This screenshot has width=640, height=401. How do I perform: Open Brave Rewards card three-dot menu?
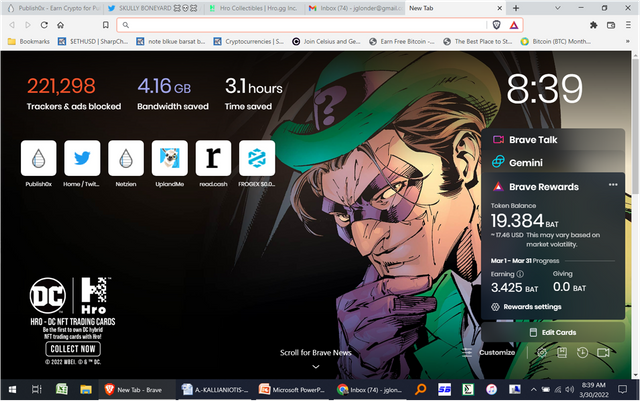click(613, 185)
